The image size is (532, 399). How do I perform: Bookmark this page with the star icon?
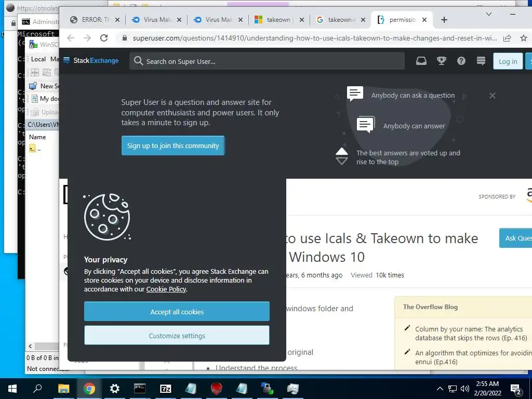point(524,38)
